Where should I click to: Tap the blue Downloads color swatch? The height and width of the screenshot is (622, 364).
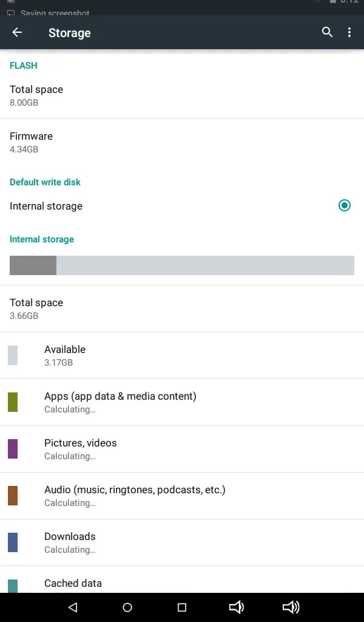coord(13,542)
